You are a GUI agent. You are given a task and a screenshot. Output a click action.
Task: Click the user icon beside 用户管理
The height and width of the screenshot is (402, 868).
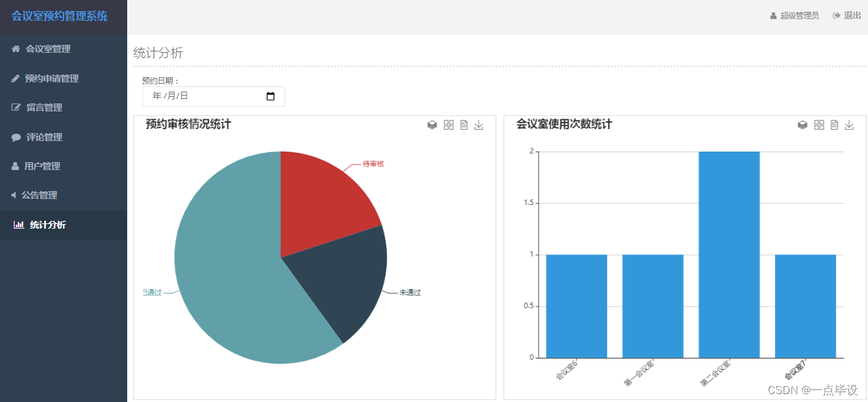pyautogui.click(x=15, y=166)
